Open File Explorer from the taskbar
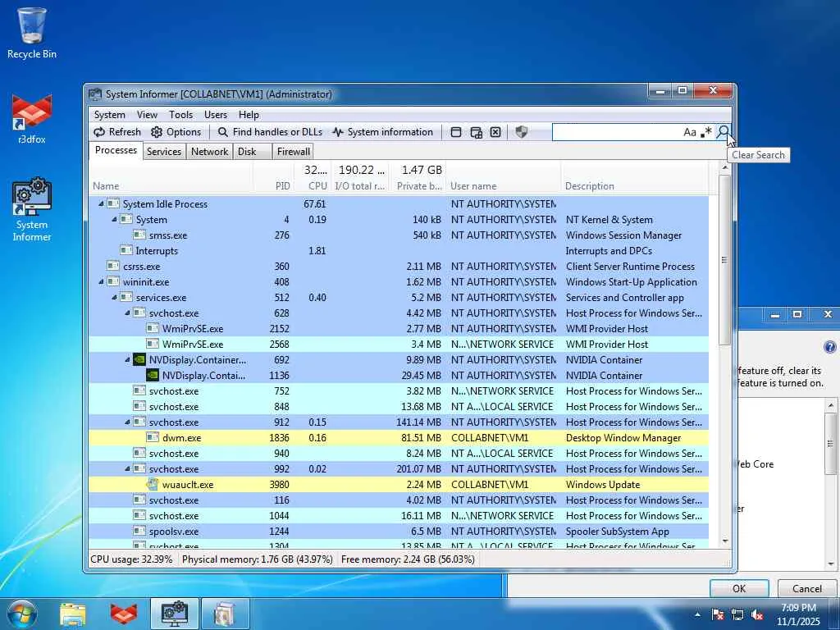The width and height of the screenshot is (840, 630). coord(73,614)
